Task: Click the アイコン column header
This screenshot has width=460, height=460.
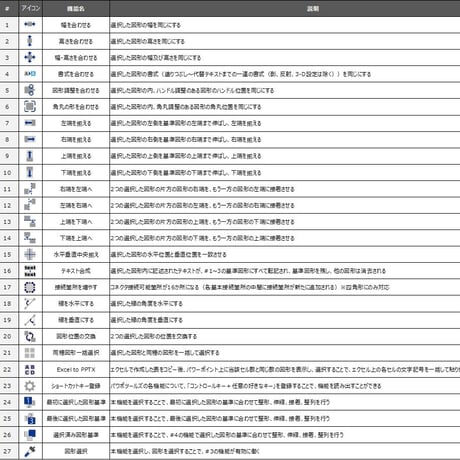Action: click(x=31, y=8)
